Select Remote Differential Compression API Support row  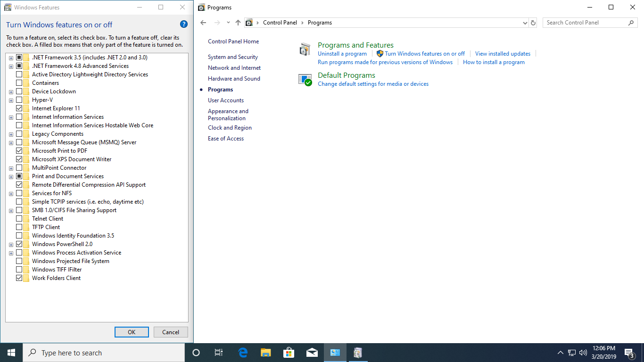(x=89, y=185)
